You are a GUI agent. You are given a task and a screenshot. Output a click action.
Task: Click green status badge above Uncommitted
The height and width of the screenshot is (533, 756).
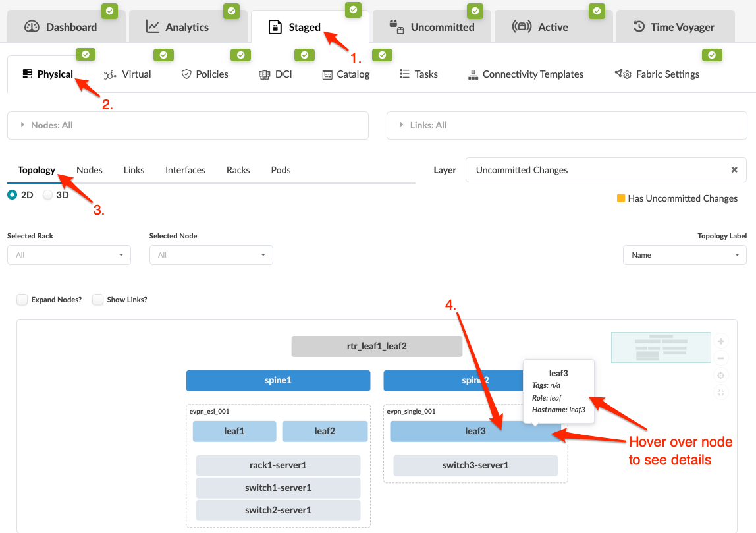[475, 11]
